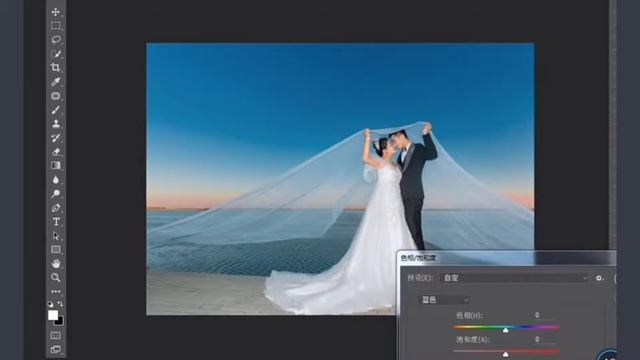Select the Crop tool
Viewport: 640px width, 360px height.
coord(56,67)
